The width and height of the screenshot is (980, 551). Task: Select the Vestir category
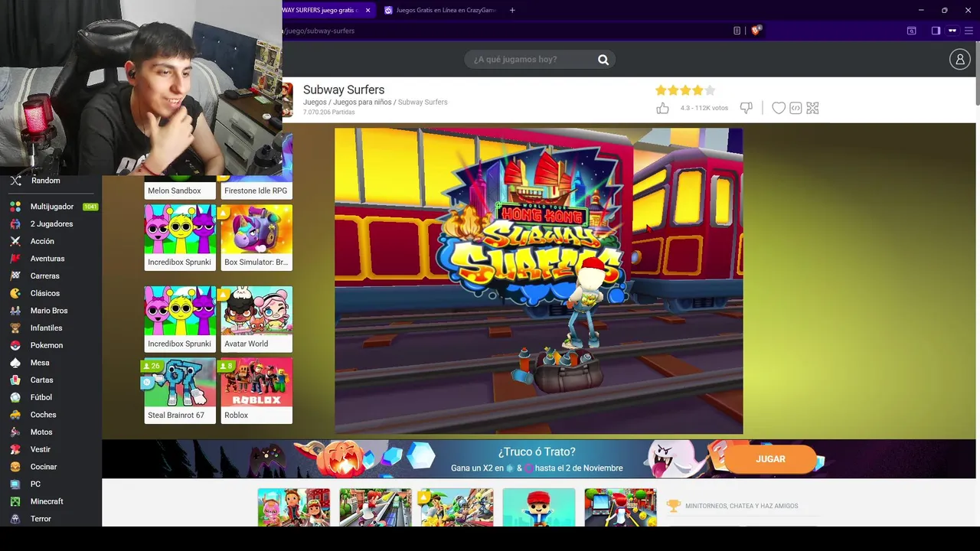40,449
